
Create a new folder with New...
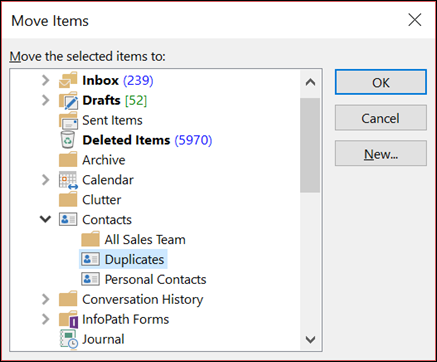coord(381,154)
